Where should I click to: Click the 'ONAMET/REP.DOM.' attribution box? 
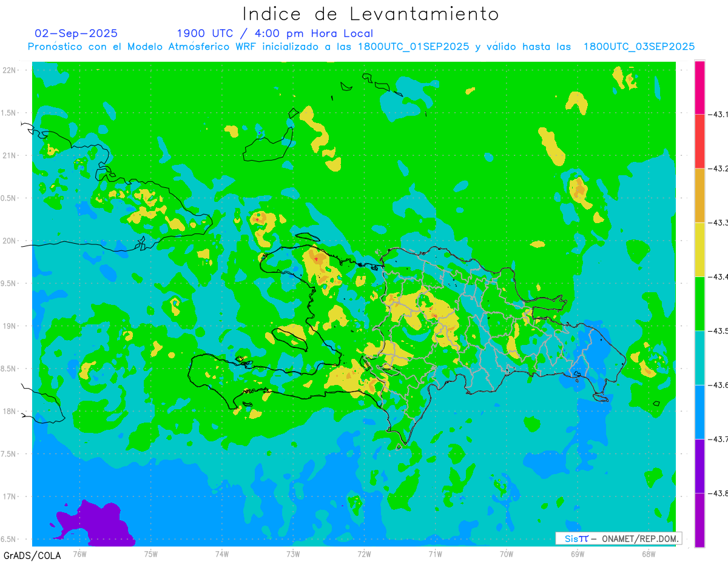pos(618,538)
